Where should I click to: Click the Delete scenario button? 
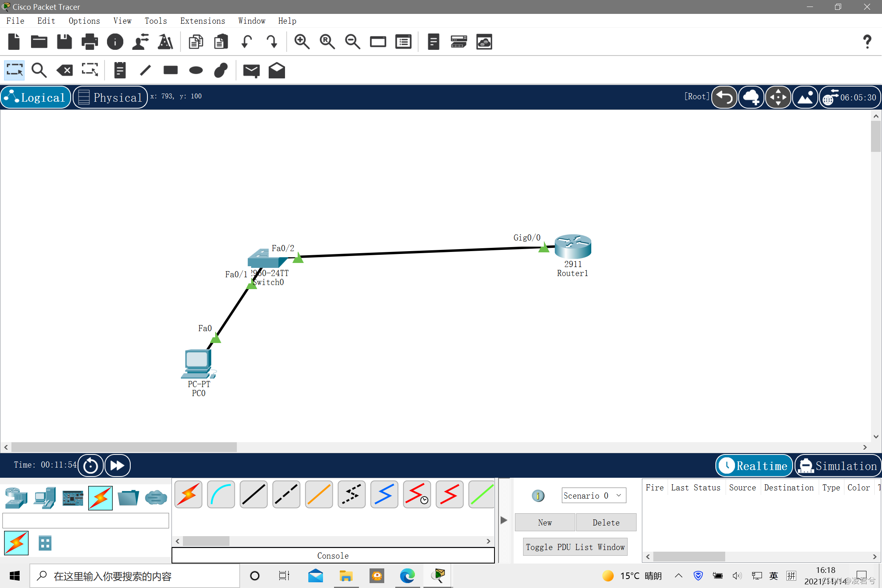pos(605,522)
